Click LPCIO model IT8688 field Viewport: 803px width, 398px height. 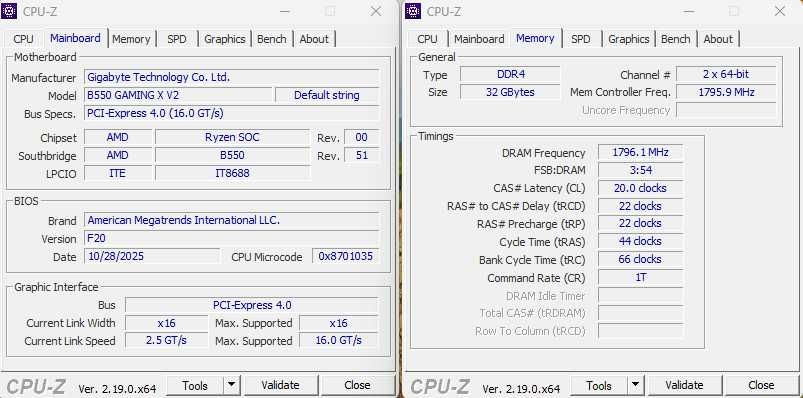click(232, 173)
